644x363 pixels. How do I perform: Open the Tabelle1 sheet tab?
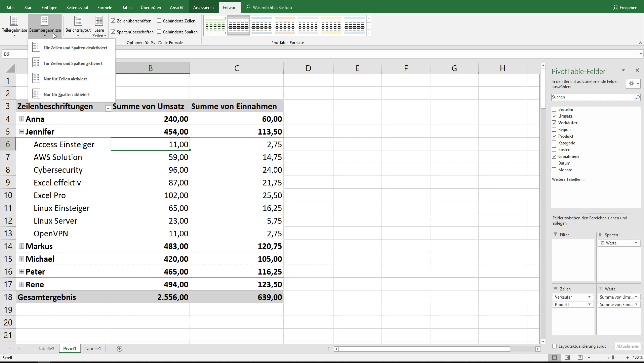93,349
